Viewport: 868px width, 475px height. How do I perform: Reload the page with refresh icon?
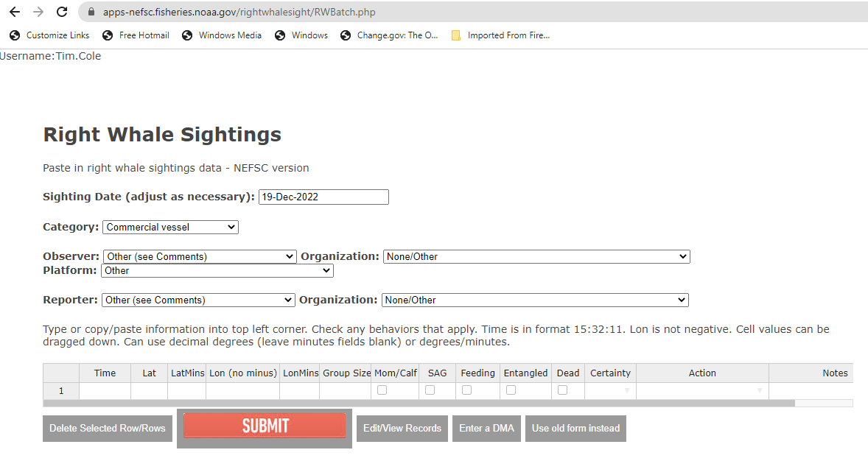tap(62, 12)
